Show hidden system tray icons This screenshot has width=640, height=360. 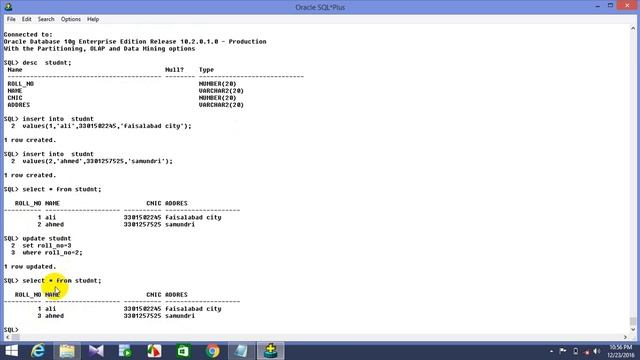click(551, 351)
